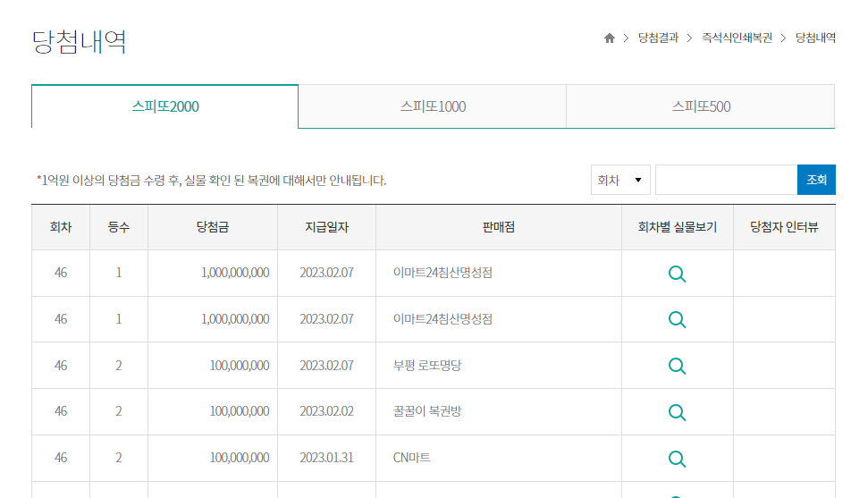Open ticket image for 부평 로또명당 row
868x498 pixels.
pos(677,366)
